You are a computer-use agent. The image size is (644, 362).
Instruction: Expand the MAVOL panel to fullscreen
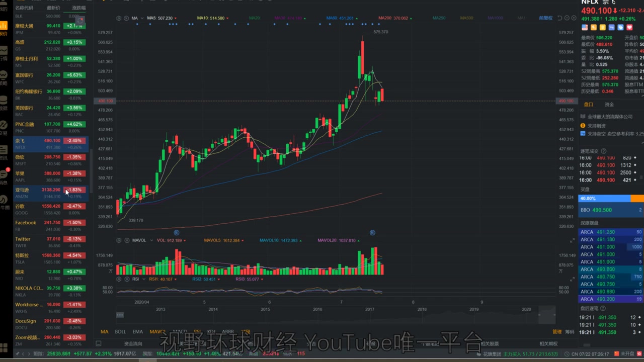pyautogui.click(x=572, y=241)
